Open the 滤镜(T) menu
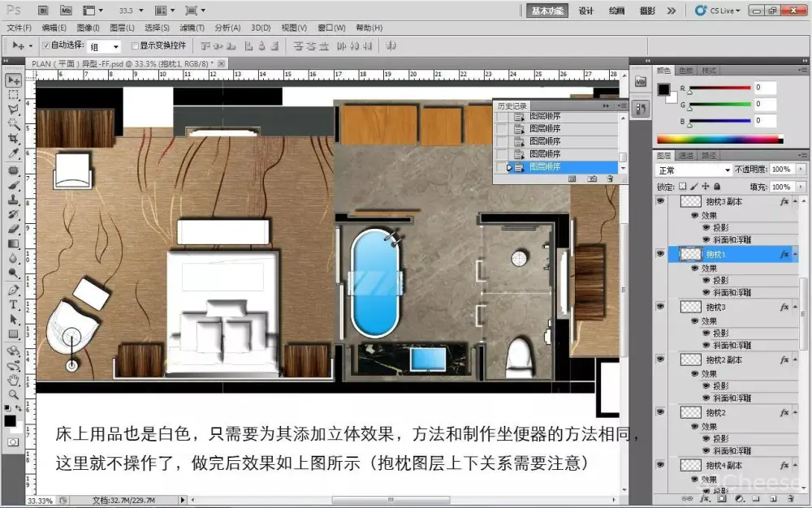Image resolution: width=812 pixels, height=508 pixels. 192,28
